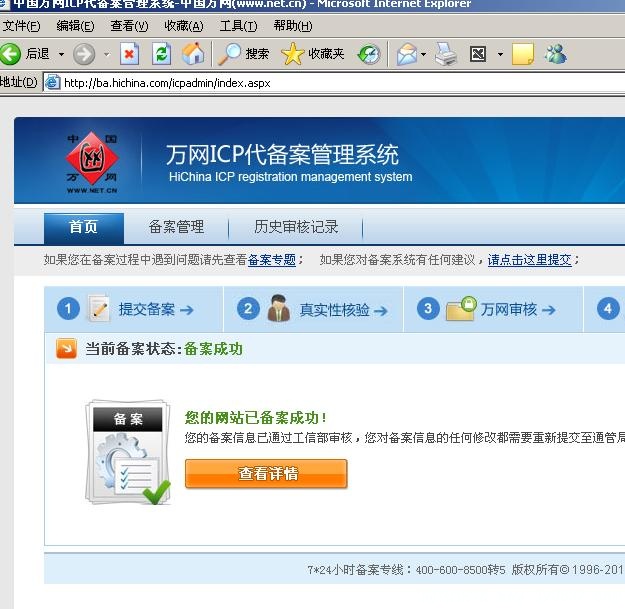Click step 1 notepad pencil icon
Image resolution: width=625 pixels, height=609 pixels.
pyautogui.click(x=98, y=308)
